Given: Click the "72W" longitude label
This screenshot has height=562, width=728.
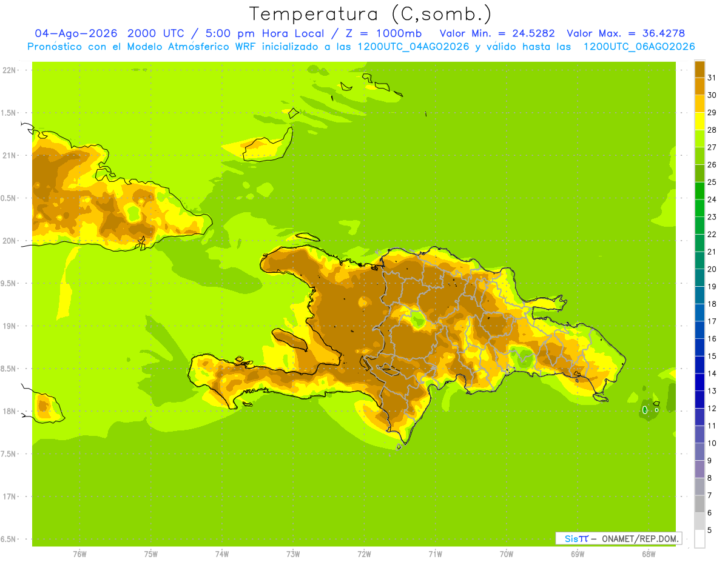Looking at the screenshot, I should [364, 554].
